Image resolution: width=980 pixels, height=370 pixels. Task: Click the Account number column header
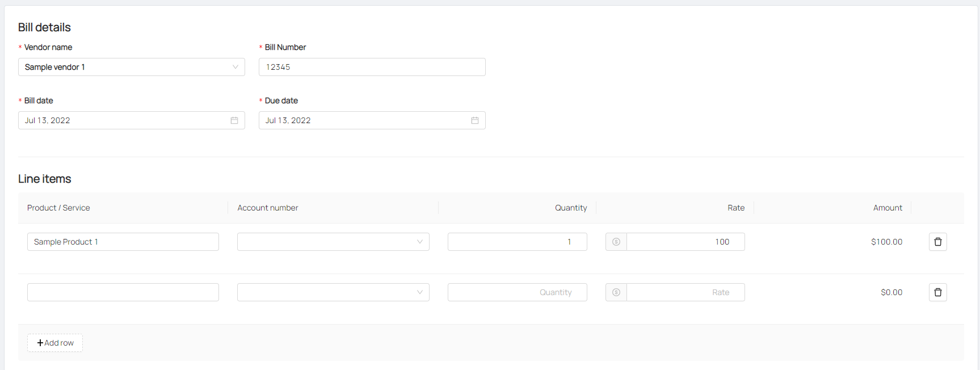click(268, 208)
